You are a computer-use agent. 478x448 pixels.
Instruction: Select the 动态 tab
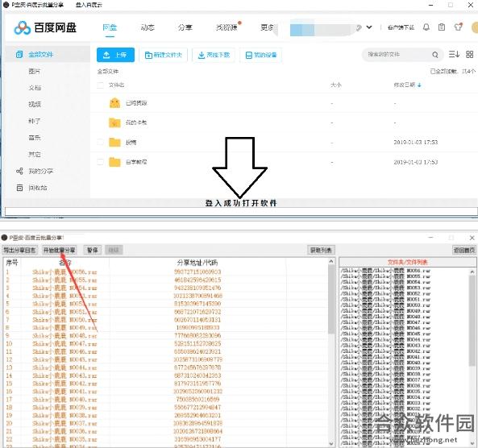click(x=148, y=27)
